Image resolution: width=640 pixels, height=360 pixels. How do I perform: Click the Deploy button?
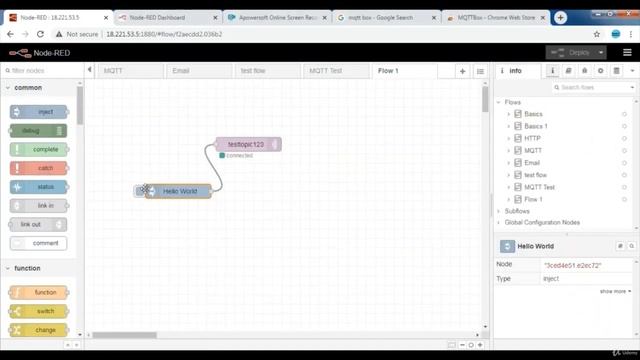[x=571, y=53]
